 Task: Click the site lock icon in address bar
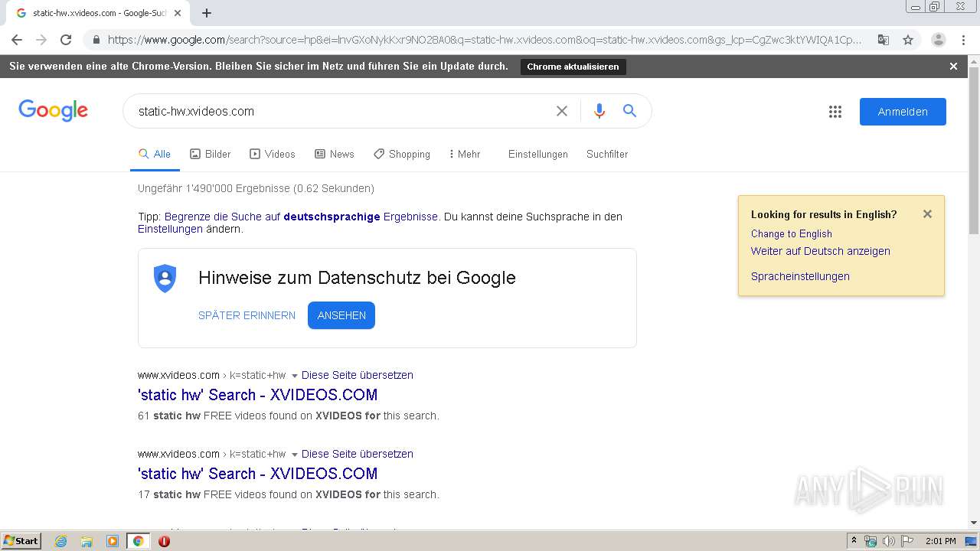[x=95, y=40]
